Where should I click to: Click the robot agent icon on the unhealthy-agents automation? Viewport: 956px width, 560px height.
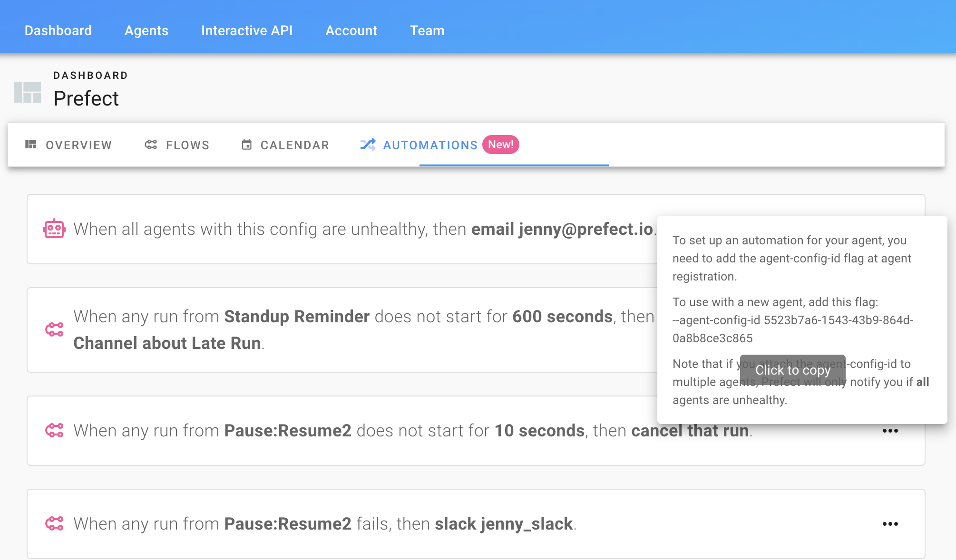click(54, 229)
